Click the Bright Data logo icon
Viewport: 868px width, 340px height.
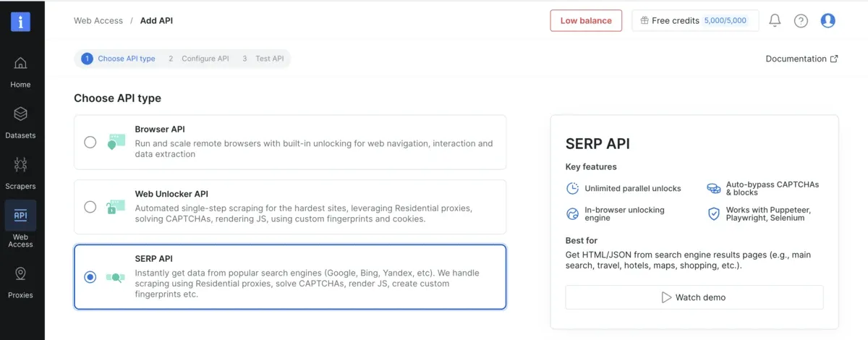pyautogui.click(x=20, y=22)
